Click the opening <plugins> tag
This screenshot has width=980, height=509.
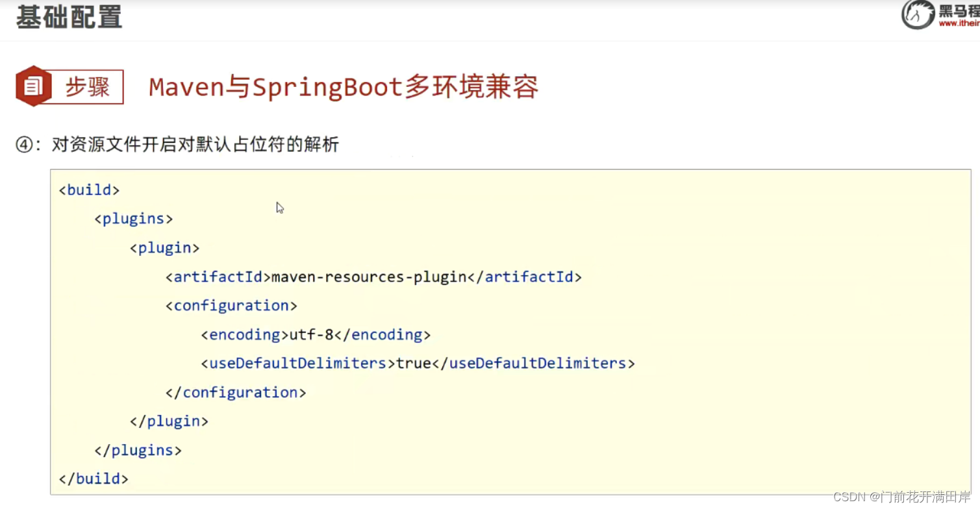[134, 219]
